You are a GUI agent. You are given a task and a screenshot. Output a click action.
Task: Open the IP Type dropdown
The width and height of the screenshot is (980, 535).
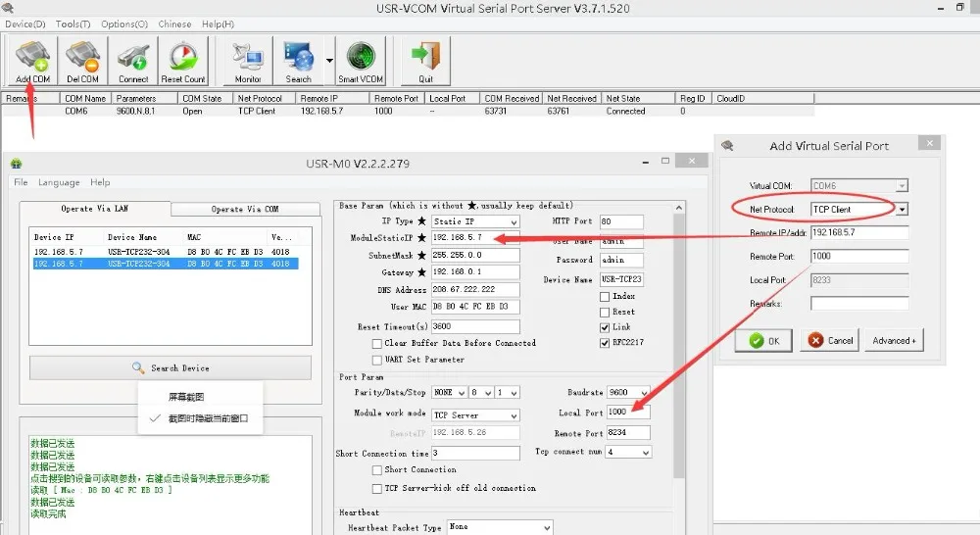pyautogui.click(x=475, y=221)
